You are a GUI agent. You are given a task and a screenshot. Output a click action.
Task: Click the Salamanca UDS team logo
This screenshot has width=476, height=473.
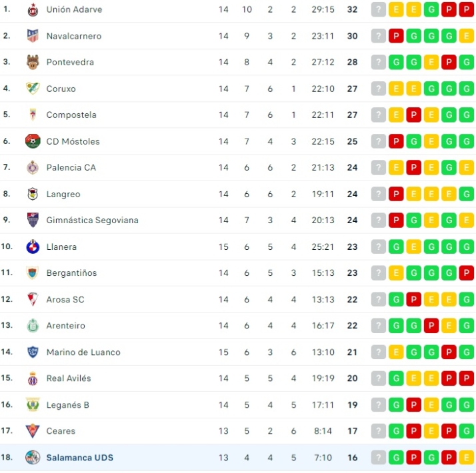[x=33, y=458]
